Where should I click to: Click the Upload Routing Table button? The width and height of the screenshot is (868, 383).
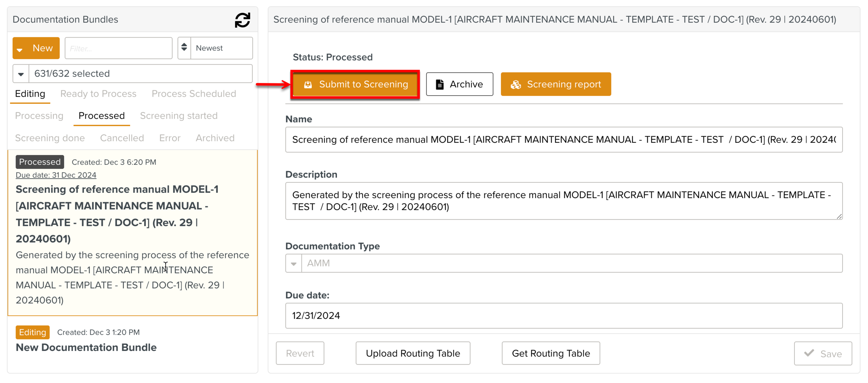pos(412,353)
